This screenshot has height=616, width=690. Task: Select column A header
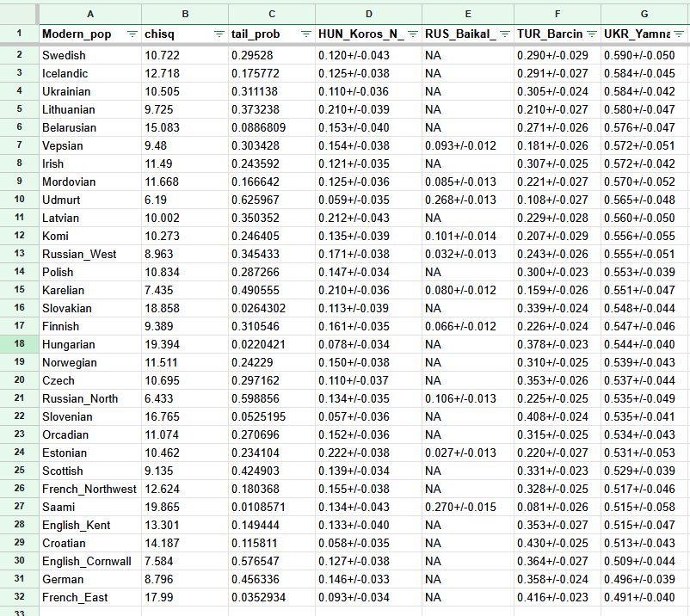[x=90, y=14]
